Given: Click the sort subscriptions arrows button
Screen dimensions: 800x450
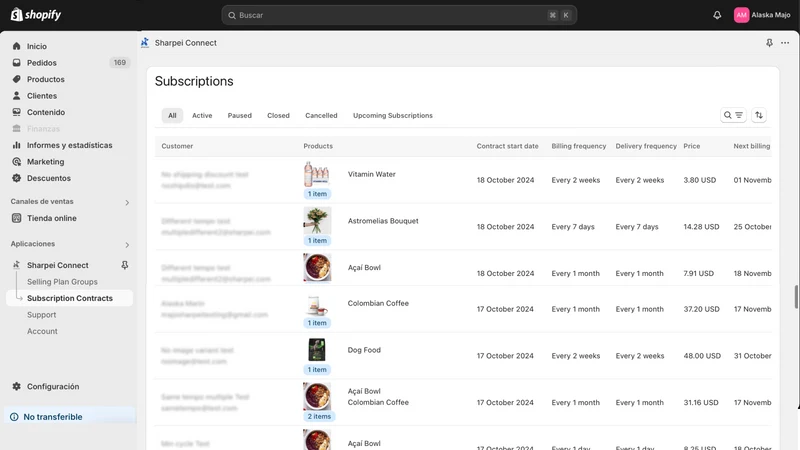Looking at the screenshot, I should (x=759, y=115).
